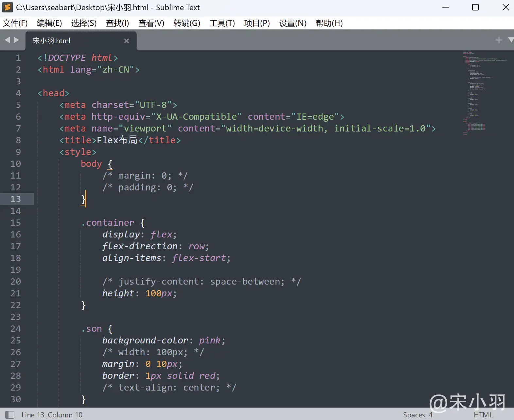Open the 查找(I) menu
This screenshot has height=420, width=514.
117,23
